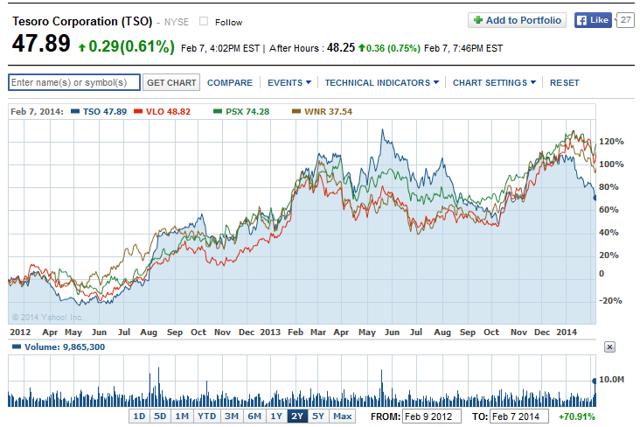Viewport: 640px width, 427px height.
Task: Select the YTD time range tab
Action: 207,416
